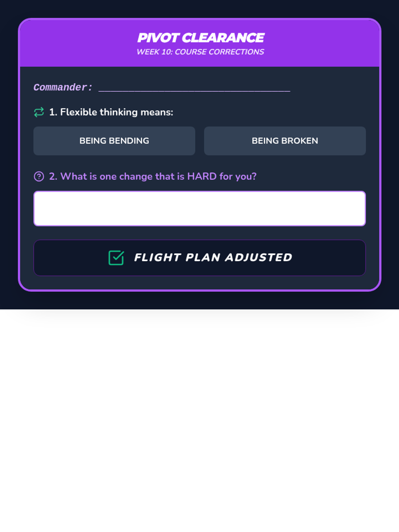Viewport: 399px width, 532px height.
Task: Click the word ADJUSTED on bottom button
Action: (x=259, y=257)
